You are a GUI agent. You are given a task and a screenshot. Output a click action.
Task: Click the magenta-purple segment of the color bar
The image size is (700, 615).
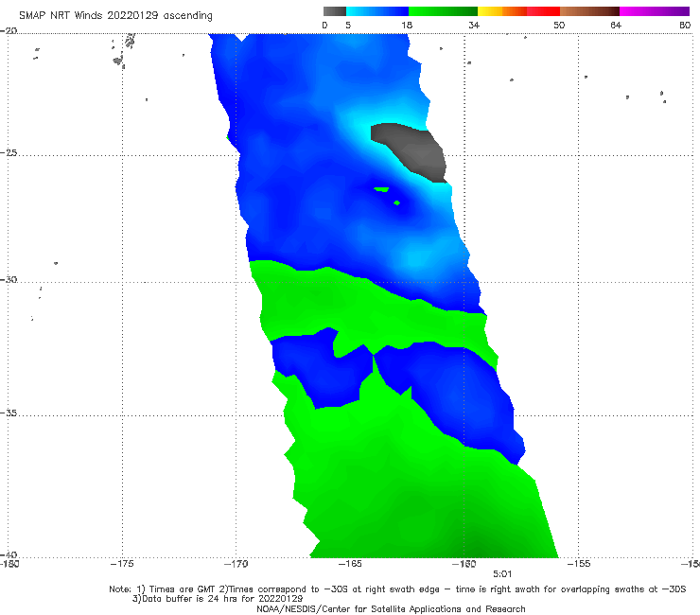coord(655,11)
